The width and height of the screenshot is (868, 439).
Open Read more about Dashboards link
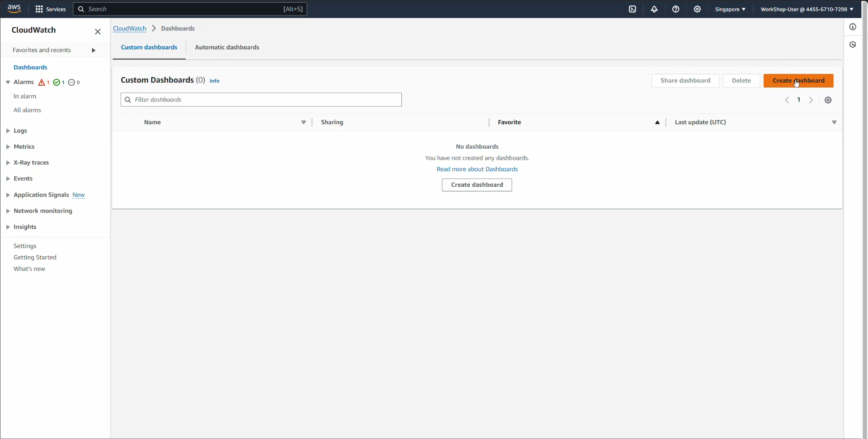(x=477, y=169)
